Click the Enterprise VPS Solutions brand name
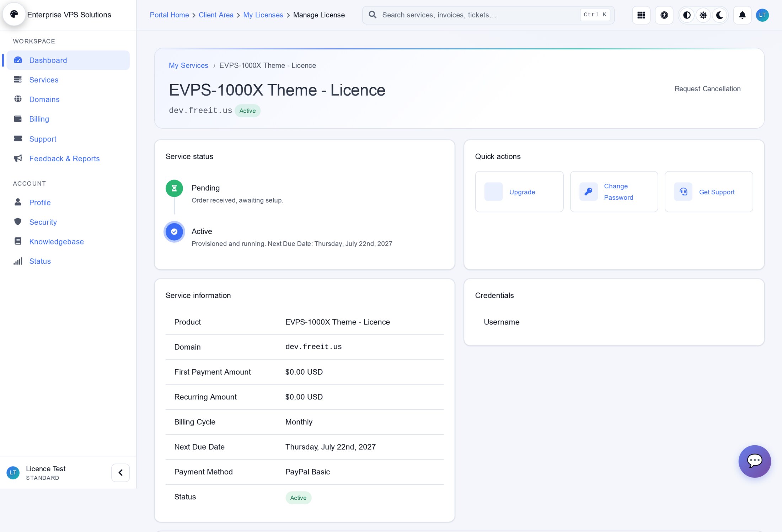 click(69, 15)
